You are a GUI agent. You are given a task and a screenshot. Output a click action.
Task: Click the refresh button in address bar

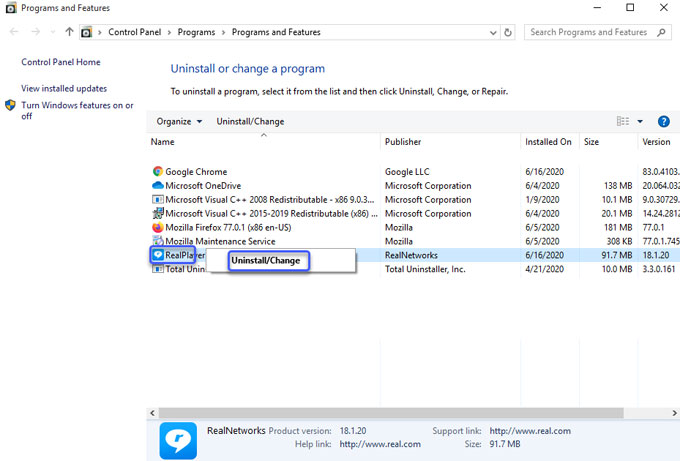[x=508, y=32]
